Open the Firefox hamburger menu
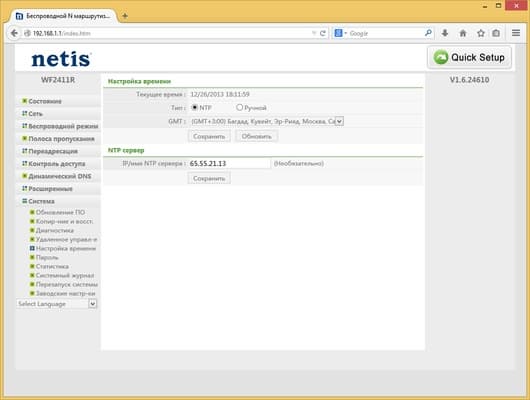Viewport: 530px width, 400px height. (x=516, y=33)
